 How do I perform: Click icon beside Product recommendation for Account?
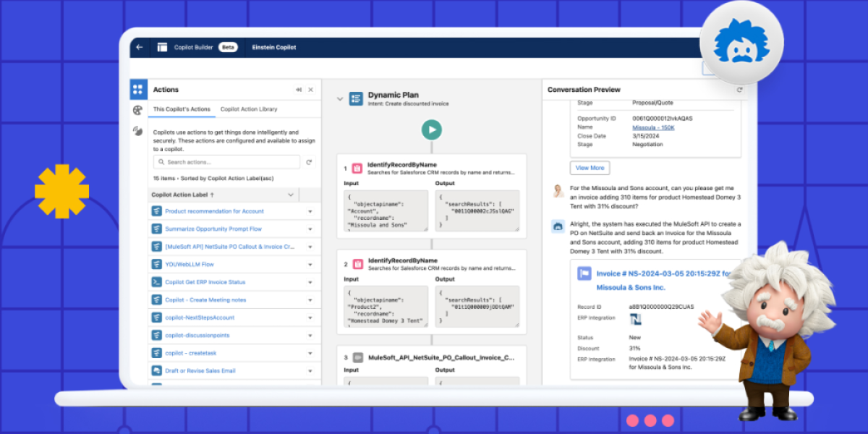click(156, 211)
